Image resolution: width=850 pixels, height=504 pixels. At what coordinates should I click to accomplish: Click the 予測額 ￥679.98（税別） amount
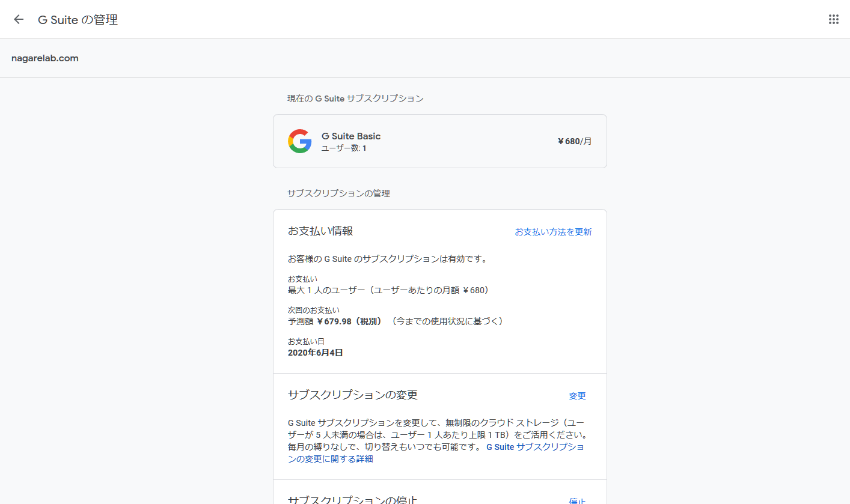click(x=335, y=321)
